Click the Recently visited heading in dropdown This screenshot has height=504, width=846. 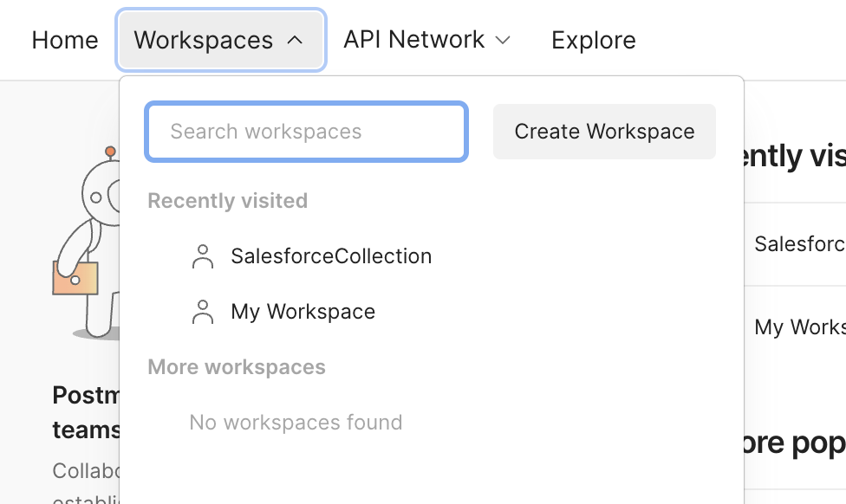pyautogui.click(x=227, y=201)
